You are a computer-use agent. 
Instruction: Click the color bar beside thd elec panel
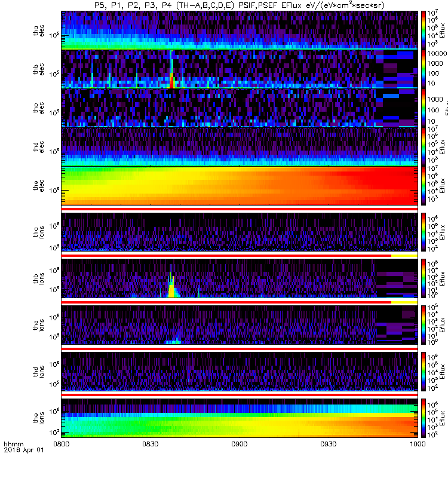coord(424,146)
